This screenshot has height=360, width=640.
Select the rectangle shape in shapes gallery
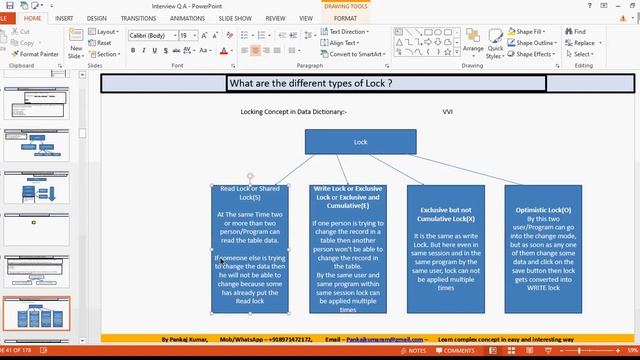pos(428,32)
